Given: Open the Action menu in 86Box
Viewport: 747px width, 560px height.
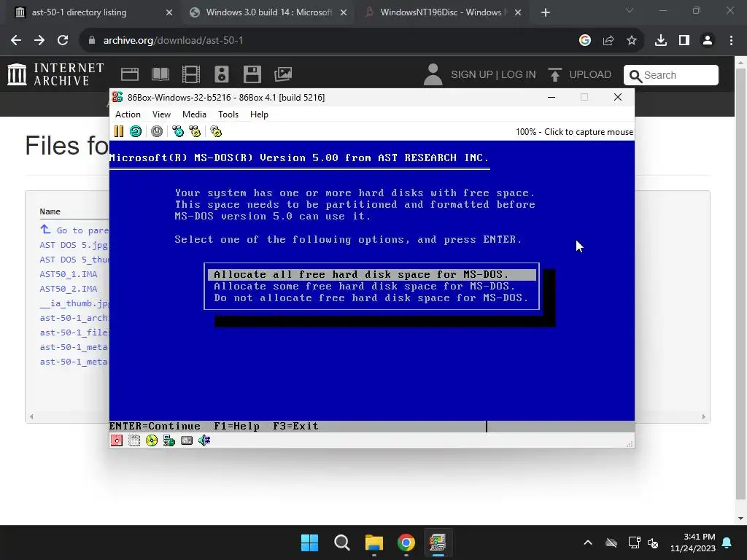Looking at the screenshot, I should pos(128,114).
